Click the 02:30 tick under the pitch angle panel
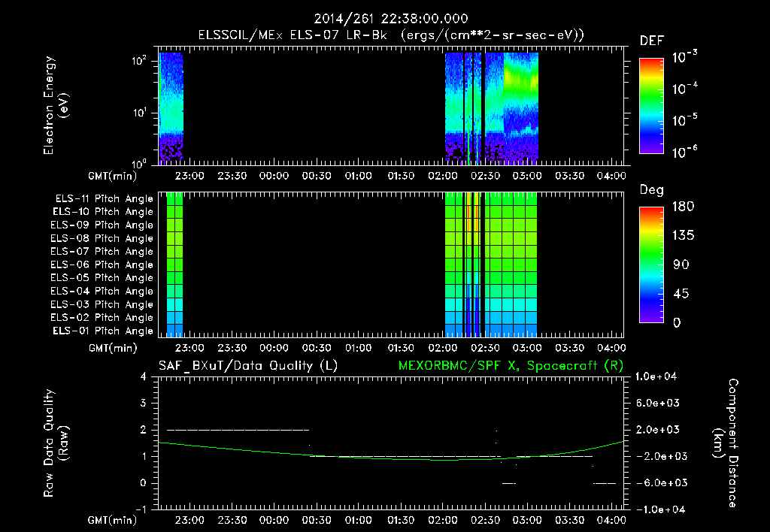The height and width of the screenshot is (532, 770). coord(486,349)
